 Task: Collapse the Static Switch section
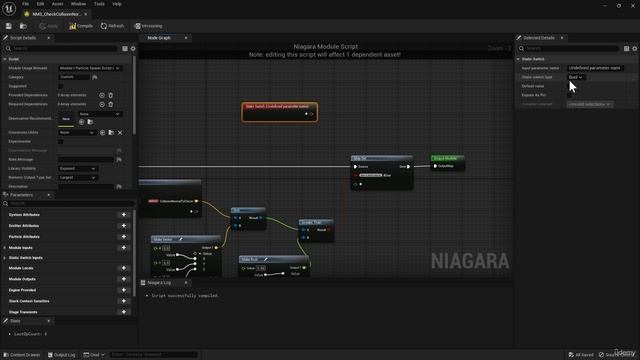tap(518, 59)
